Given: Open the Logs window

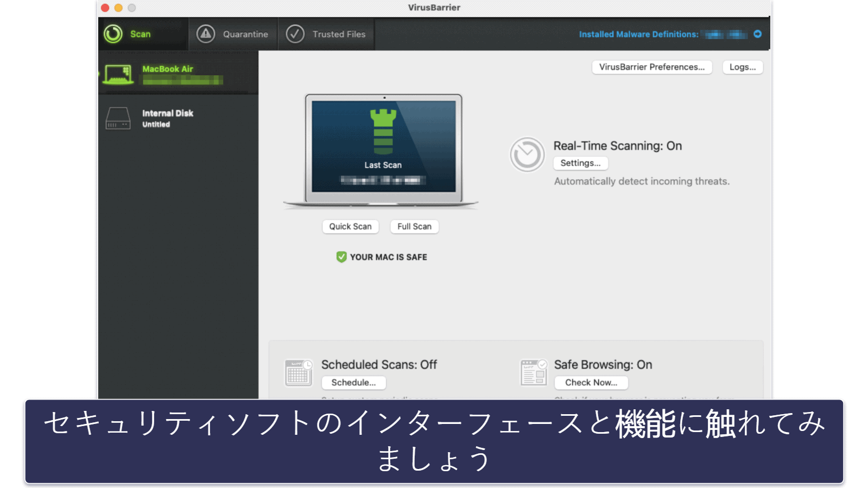Looking at the screenshot, I should [x=743, y=67].
